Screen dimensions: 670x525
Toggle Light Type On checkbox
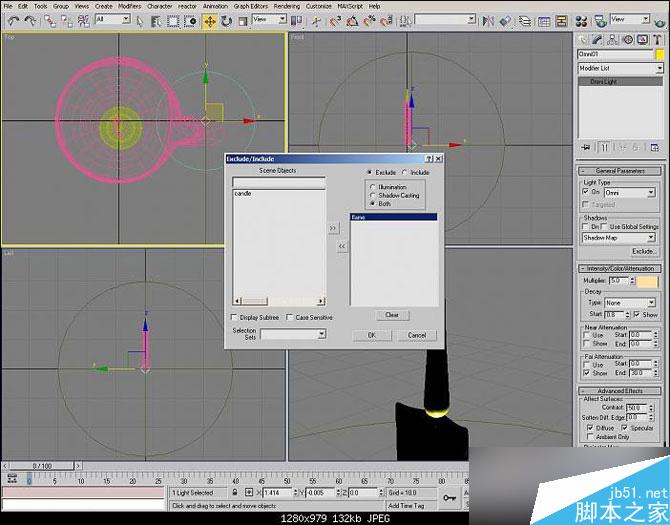586,192
